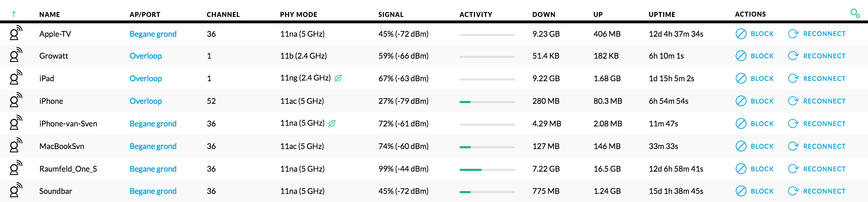The width and height of the screenshot is (868, 202).
Task: Block the Growatt client
Action: point(754,56)
